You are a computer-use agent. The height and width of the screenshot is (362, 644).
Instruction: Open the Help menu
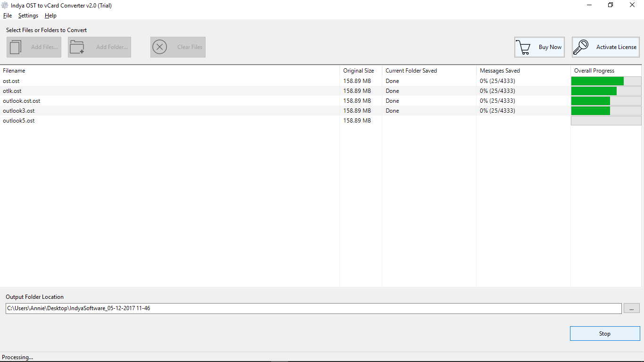[x=50, y=16]
